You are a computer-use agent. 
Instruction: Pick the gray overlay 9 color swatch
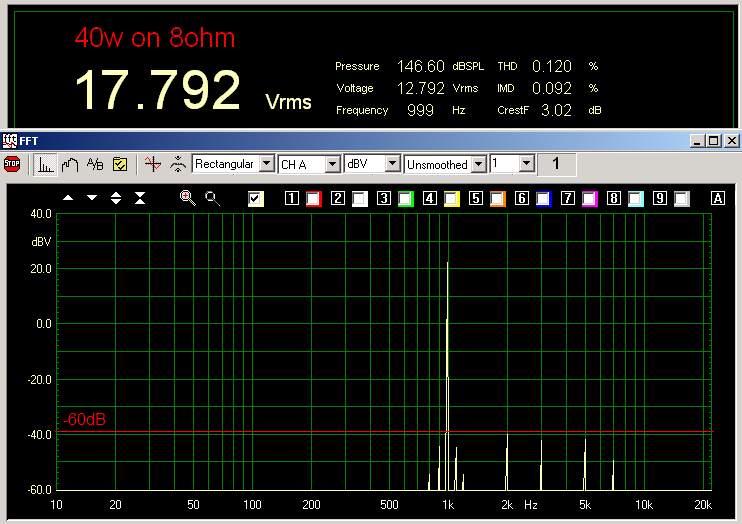[681, 199]
